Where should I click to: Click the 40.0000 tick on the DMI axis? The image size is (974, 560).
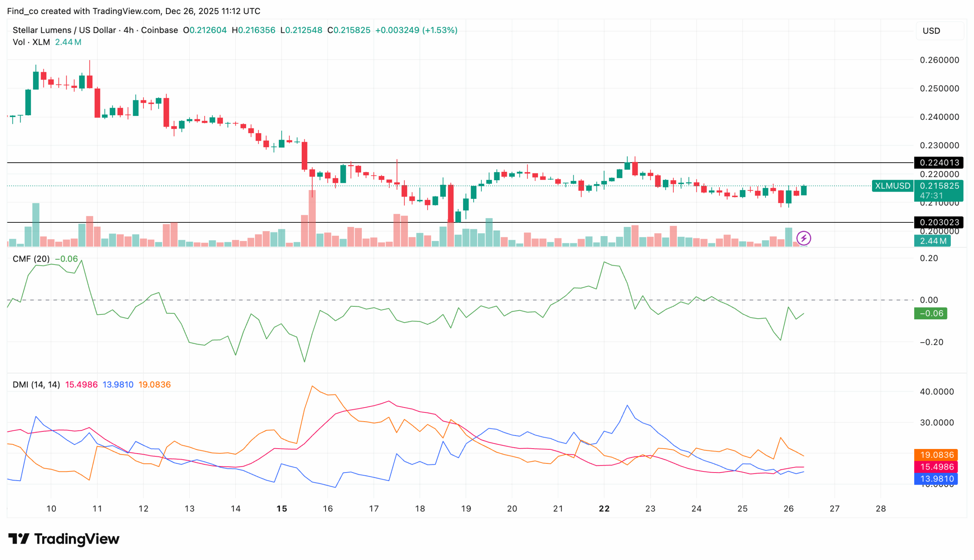click(937, 392)
